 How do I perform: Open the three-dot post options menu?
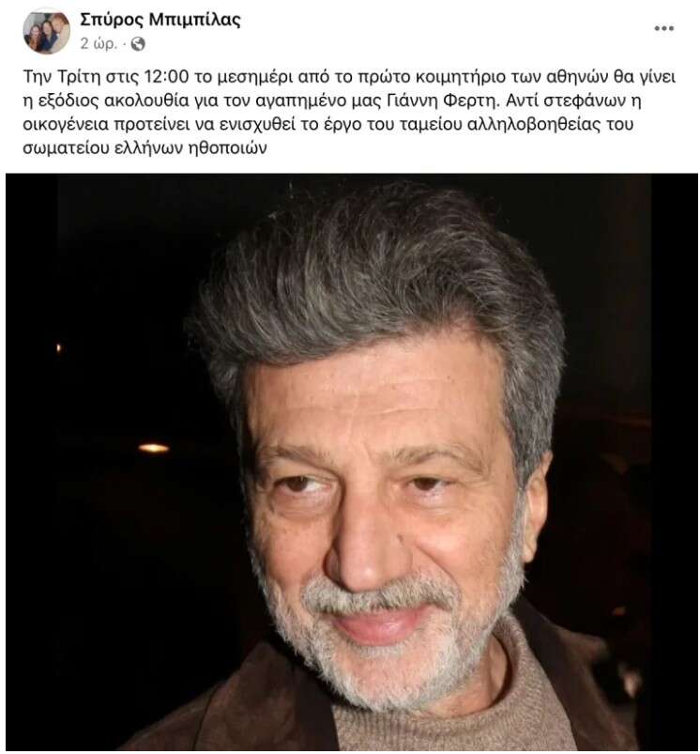tap(663, 28)
